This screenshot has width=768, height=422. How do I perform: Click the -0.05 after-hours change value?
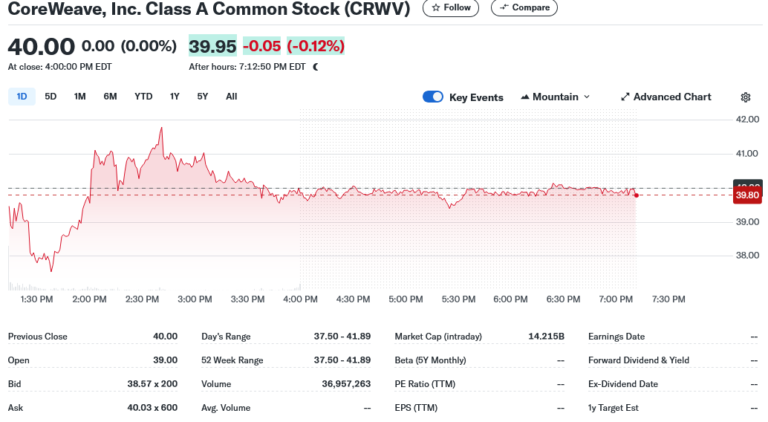[x=262, y=46]
